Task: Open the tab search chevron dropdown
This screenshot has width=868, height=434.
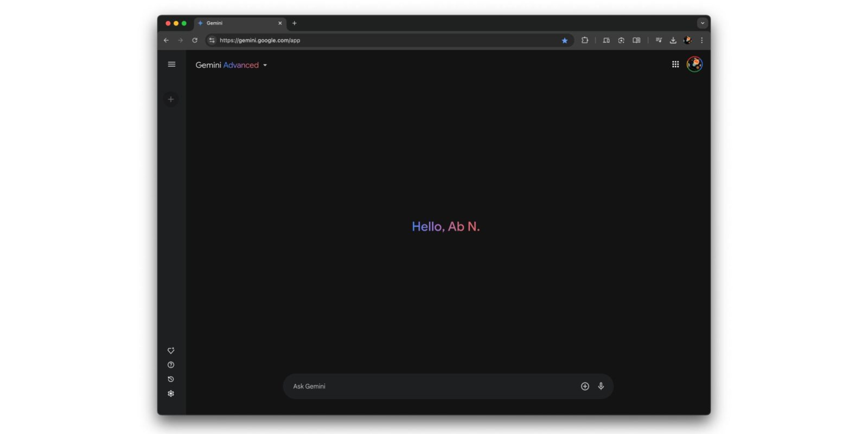Action: click(x=703, y=23)
